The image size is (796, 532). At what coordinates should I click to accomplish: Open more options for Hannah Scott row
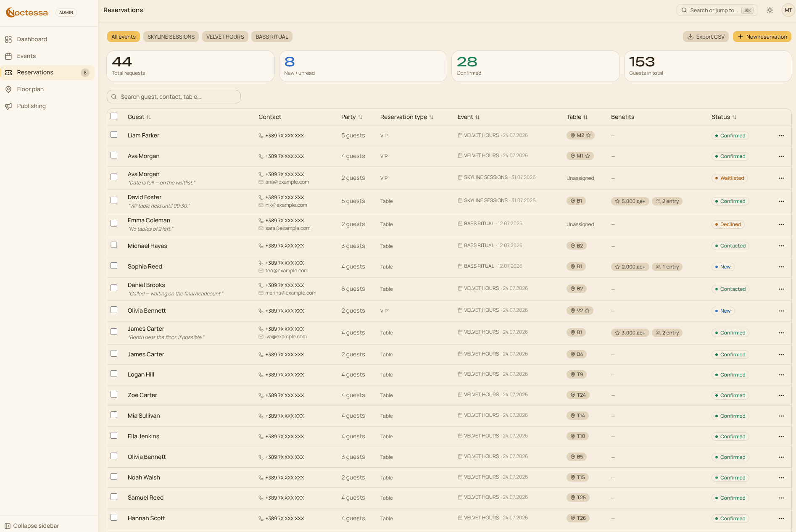781,519
